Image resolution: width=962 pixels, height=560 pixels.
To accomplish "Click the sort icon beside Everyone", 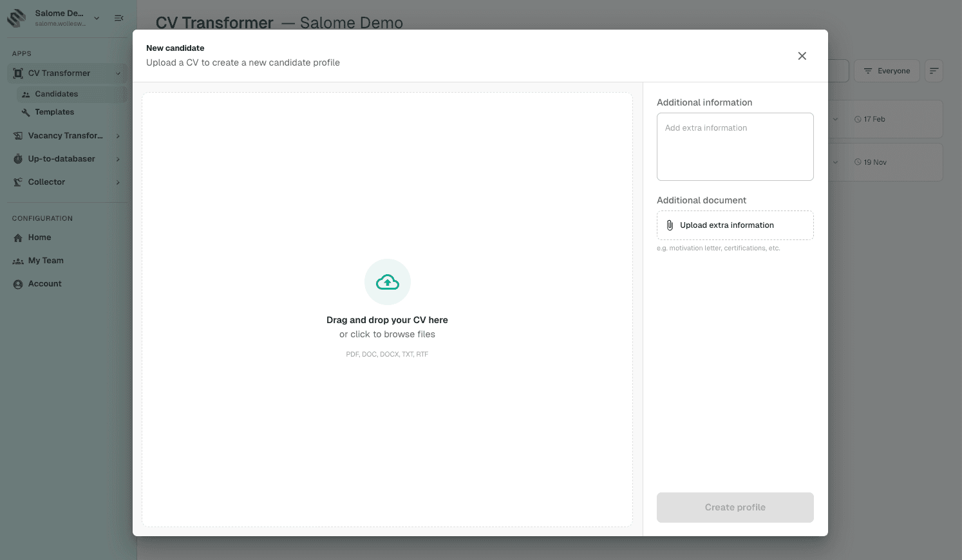I will tap(934, 71).
